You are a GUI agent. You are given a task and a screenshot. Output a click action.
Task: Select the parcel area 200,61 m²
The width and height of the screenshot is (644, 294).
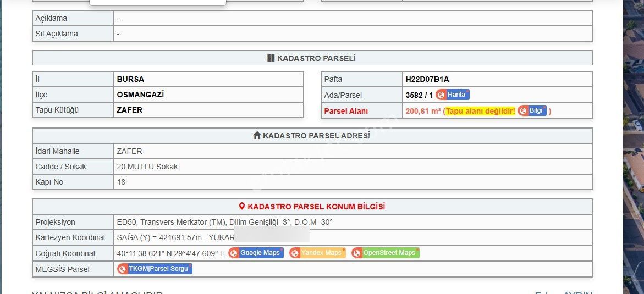423,111
